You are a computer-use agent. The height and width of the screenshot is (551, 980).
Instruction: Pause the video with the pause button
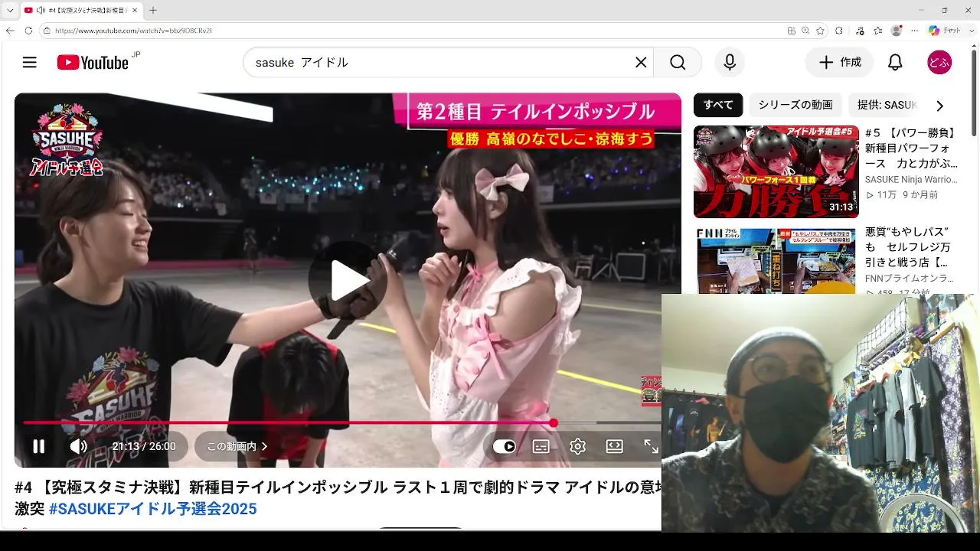point(38,446)
